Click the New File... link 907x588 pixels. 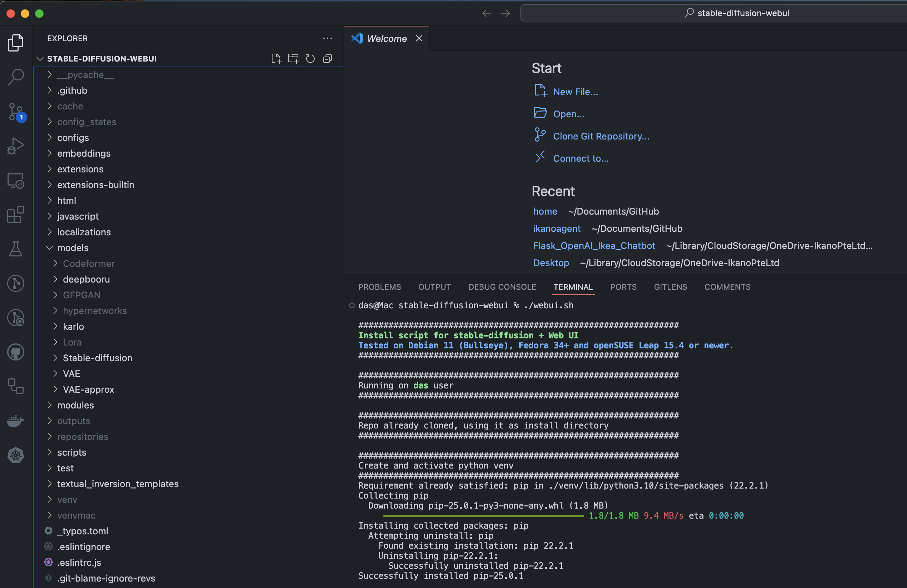[x=575, y=92]
